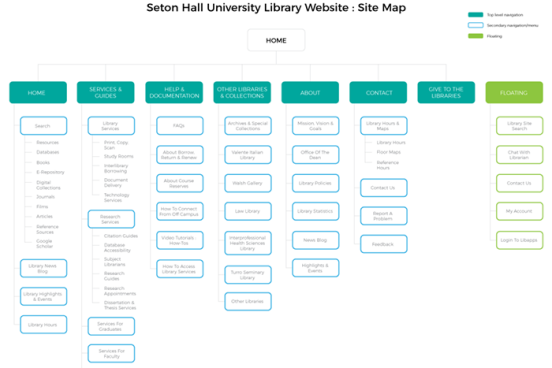
Task: Click Valente Italian Library box
Action: (248, 155)
